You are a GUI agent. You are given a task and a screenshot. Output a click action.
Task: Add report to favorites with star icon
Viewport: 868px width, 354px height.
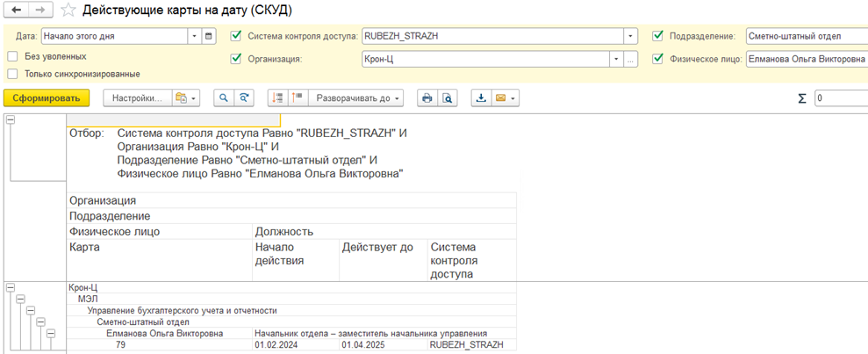click(68, 11)
